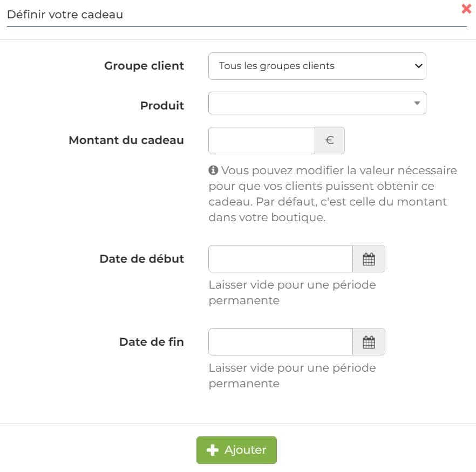Expand the Groupe client dropdown

[317, 66]
